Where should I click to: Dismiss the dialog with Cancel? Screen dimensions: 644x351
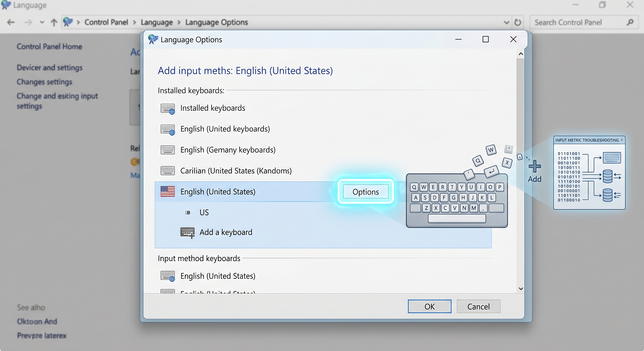pos(478,306)
